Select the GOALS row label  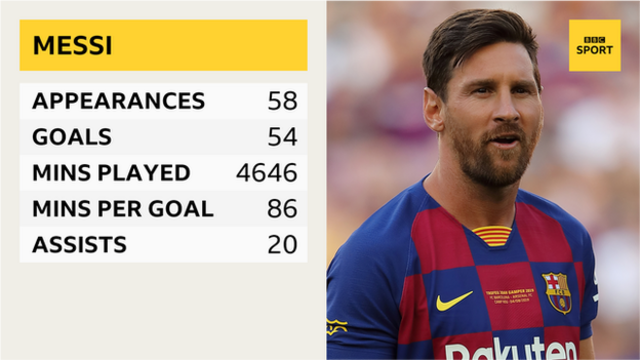72,136
